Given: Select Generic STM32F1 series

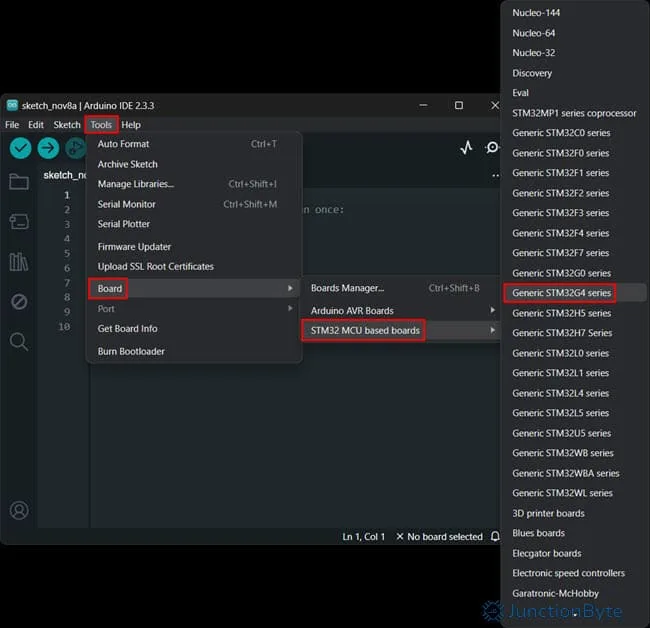Looking at the screenshot, I should click(575, 173).
